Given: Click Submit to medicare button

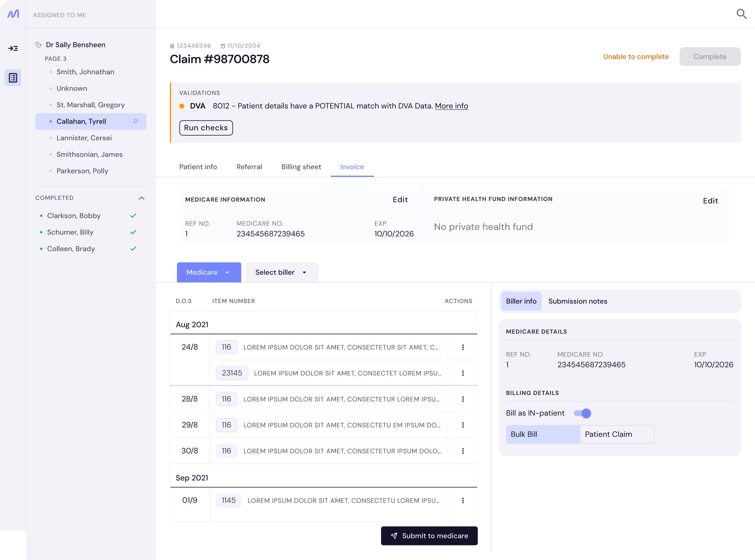Looking at the screenshot, I should coord(429,536).
